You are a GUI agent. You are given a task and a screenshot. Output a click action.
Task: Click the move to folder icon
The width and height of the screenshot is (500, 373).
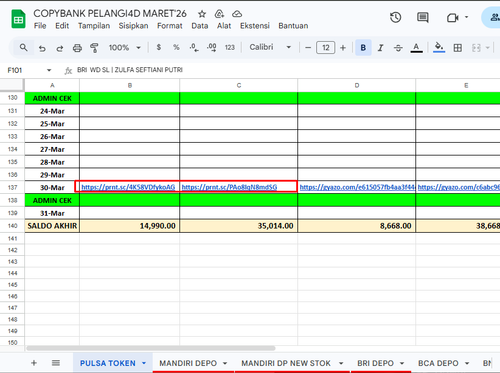pyautogui.click(x=219, y=14)
